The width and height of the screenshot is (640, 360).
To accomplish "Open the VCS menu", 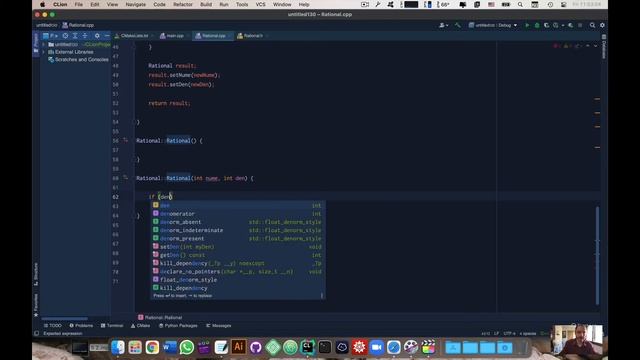I will [260, 4].
